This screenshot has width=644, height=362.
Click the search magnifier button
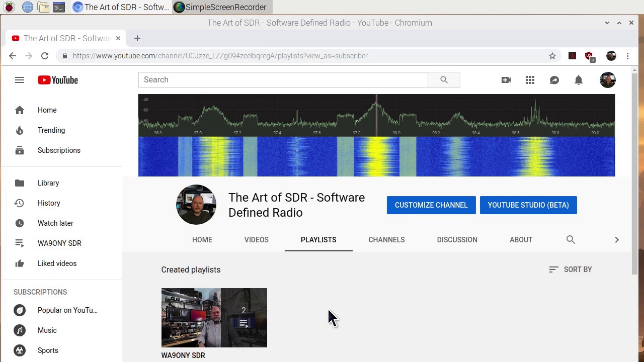pyautogui.click(x=444, y=80)
